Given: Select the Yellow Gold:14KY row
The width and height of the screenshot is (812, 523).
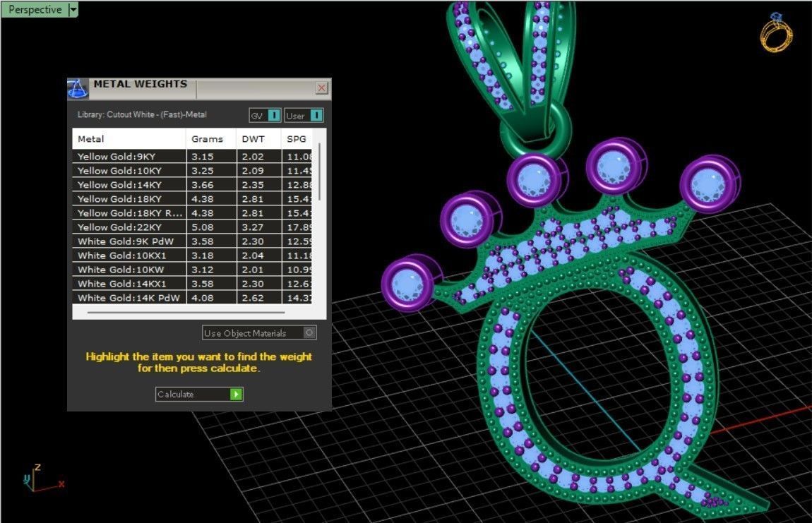Looking at the screenshot, I should pyautogui.click(x=192, y=185).
